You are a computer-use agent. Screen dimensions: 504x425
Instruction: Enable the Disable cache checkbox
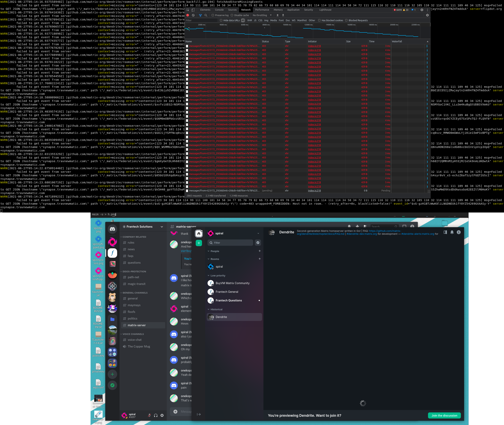(x=232, y=15)
